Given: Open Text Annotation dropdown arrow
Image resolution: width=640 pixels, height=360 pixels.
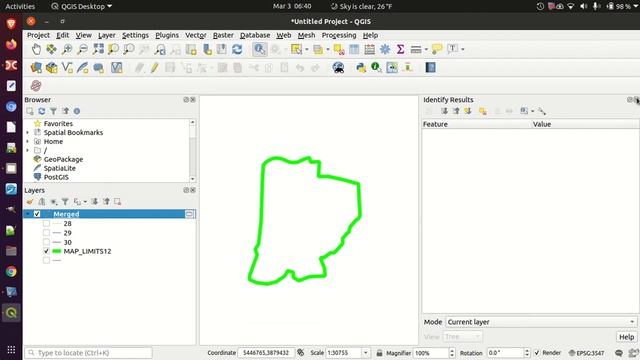Looking at the screenshot, I should pos(462,49).
